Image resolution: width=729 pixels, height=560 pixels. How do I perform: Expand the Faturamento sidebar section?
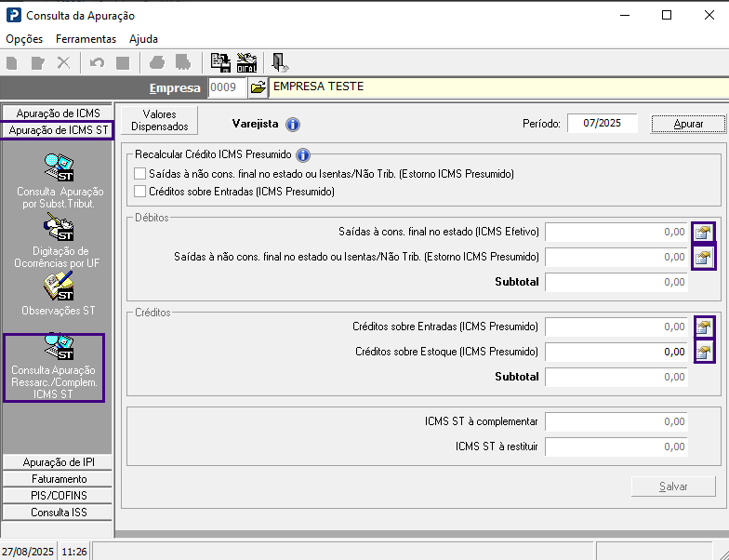coord(57,479)
